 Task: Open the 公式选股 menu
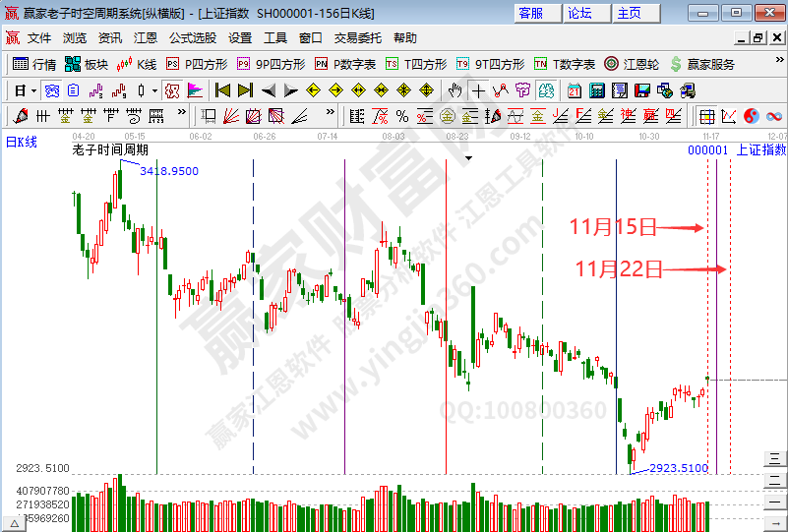click(193, 38)
